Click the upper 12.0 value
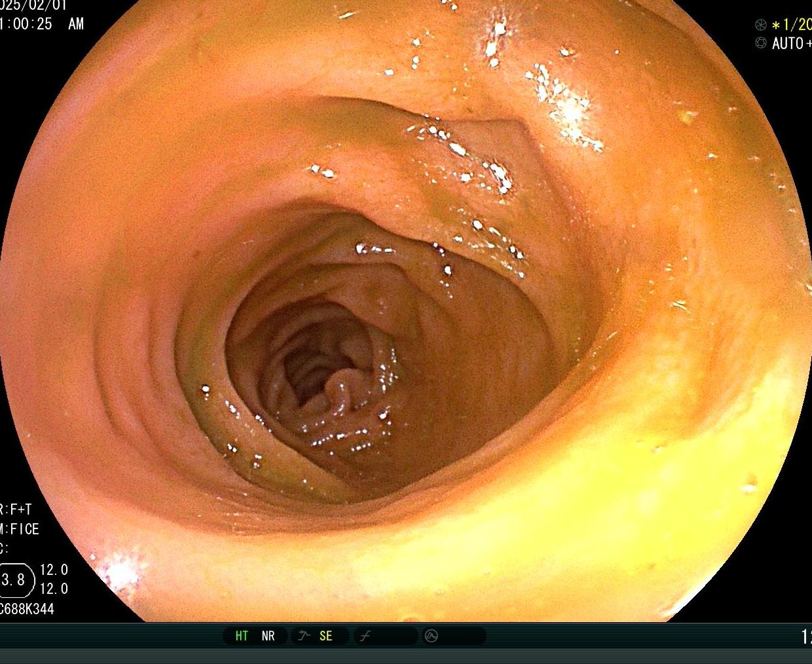 point(54,570)
